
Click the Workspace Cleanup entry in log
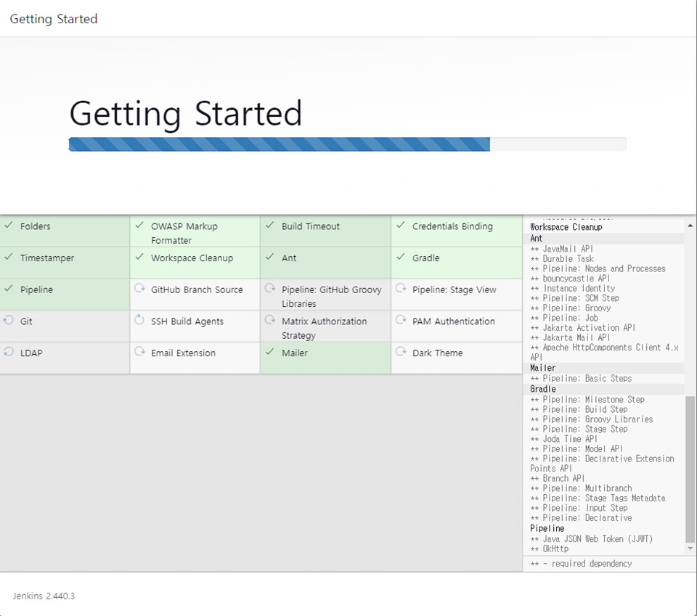(566, 227)
